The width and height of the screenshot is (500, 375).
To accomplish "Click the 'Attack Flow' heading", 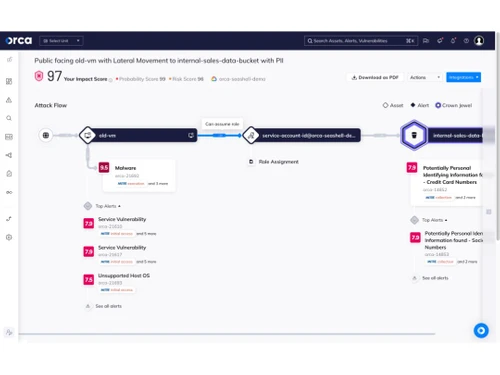I will pyautogui.click(x=51, y=105).
